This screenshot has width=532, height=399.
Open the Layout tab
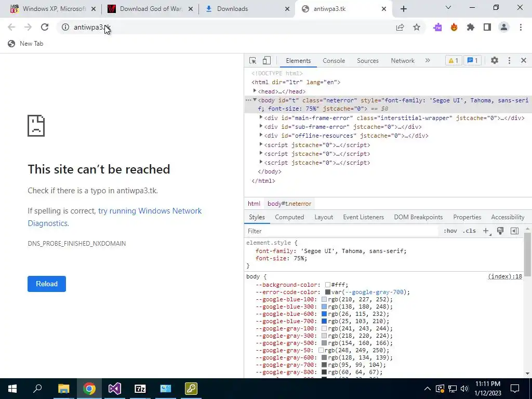pos(324,217)
